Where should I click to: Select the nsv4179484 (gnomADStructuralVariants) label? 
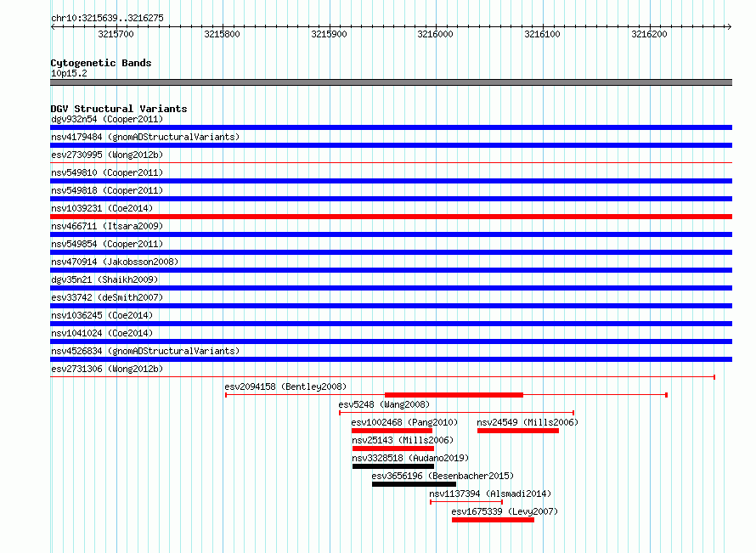[145, 137]
